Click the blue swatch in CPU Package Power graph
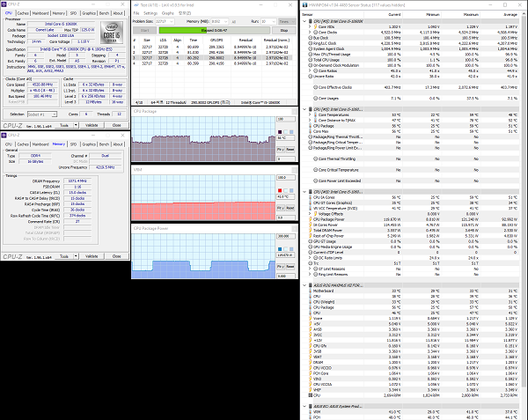This screenshot has height=420, width=528. pyautogui.click(x=280, y=249)
